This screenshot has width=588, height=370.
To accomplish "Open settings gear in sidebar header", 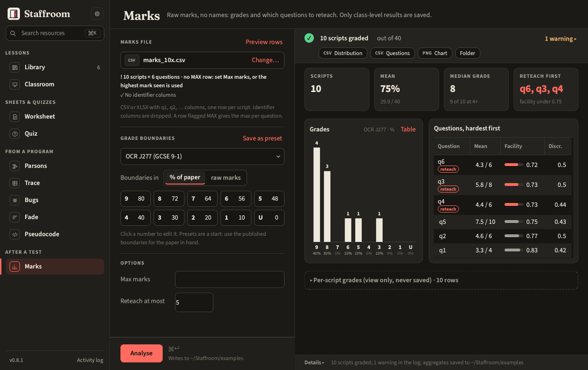I will 97,14.
